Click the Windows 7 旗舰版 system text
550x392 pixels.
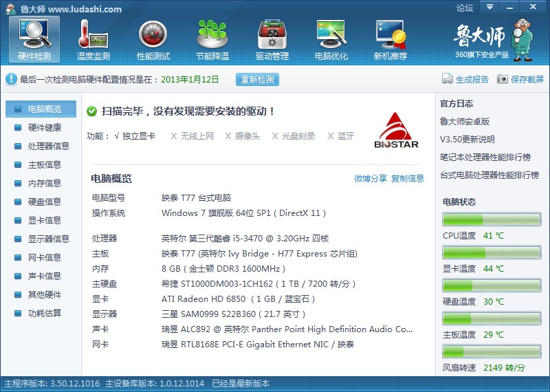tap(244, 213)
